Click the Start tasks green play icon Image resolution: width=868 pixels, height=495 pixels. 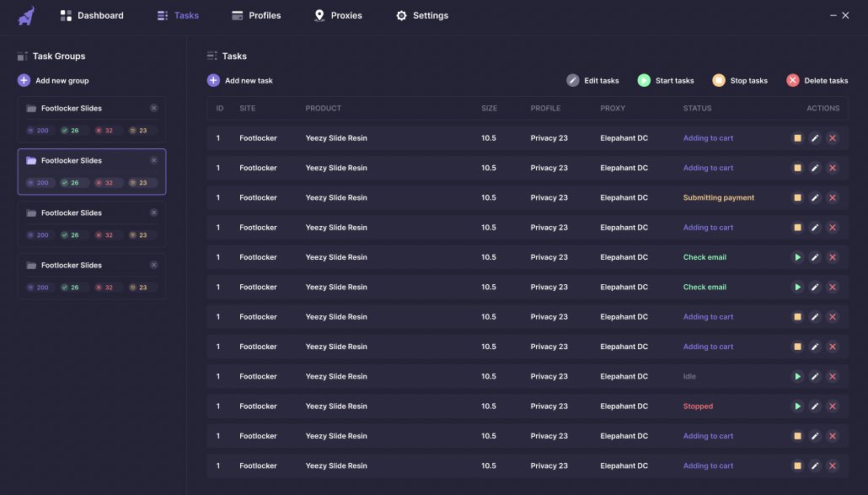(x=646, y=80)
